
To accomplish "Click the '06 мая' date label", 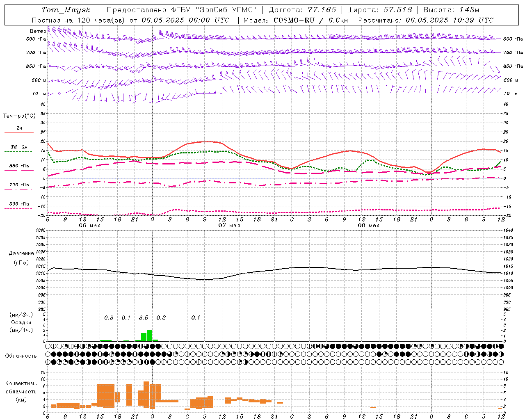I will tap(89, 226).
